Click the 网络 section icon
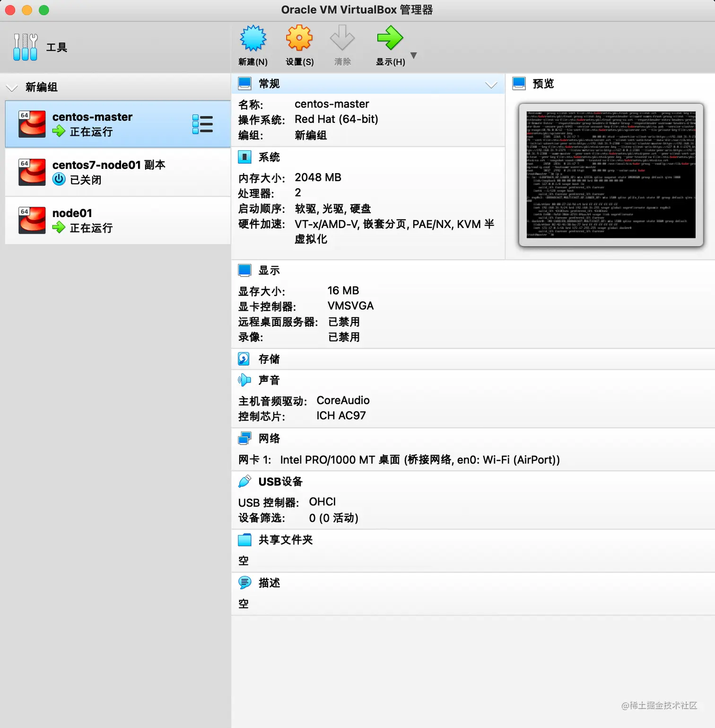Image resolution: width=715 pixels, height=728 pixels. 244,438
